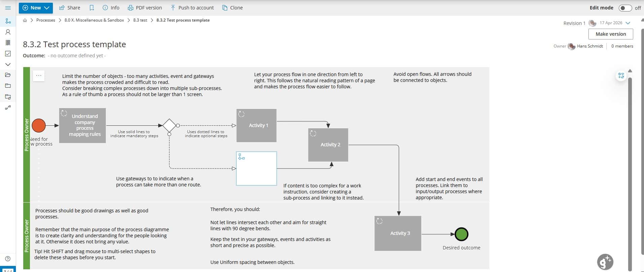Click the Make version button

point(610,34)
